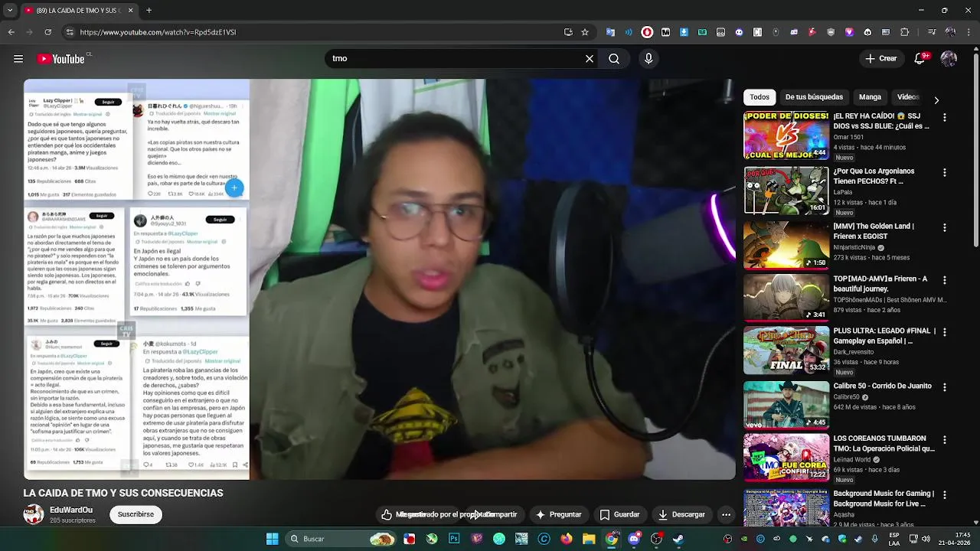Open options for LOS COREANOS TUMBARON TMO video
This screenshot has width=980, height=551.
point(945,440)
